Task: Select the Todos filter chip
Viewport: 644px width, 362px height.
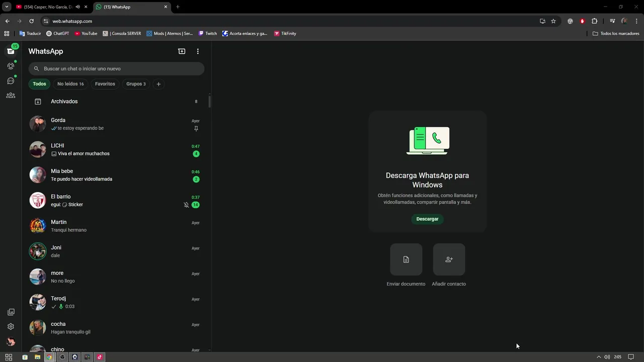Action: (39, 84)
